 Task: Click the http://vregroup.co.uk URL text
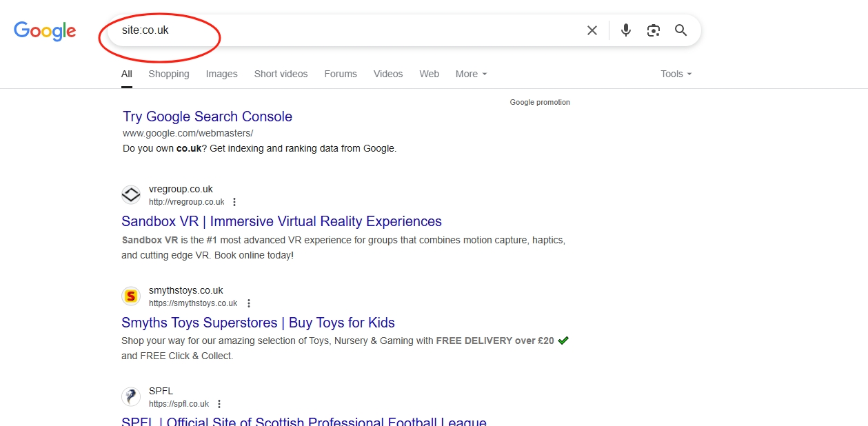click(x=187, y=202)
